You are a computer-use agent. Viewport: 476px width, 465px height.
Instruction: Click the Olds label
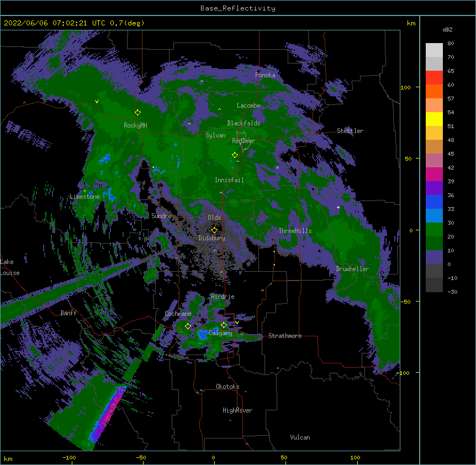click(214, 218)
